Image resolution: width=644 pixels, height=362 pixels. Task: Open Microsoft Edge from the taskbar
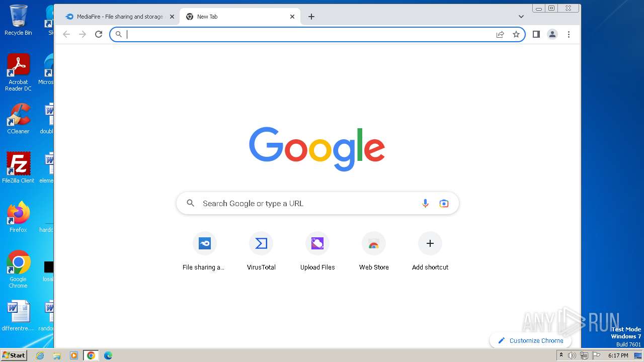pyautogui.click(x=108, y=355)
